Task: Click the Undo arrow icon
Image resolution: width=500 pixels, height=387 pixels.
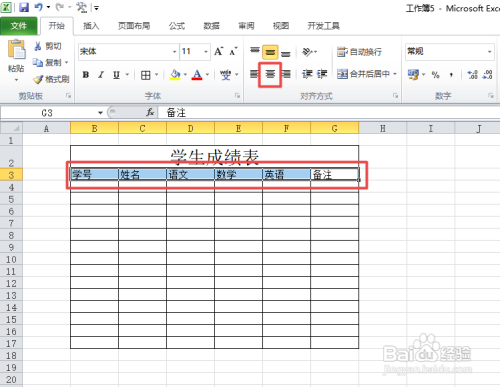Action: pos(39,7)
